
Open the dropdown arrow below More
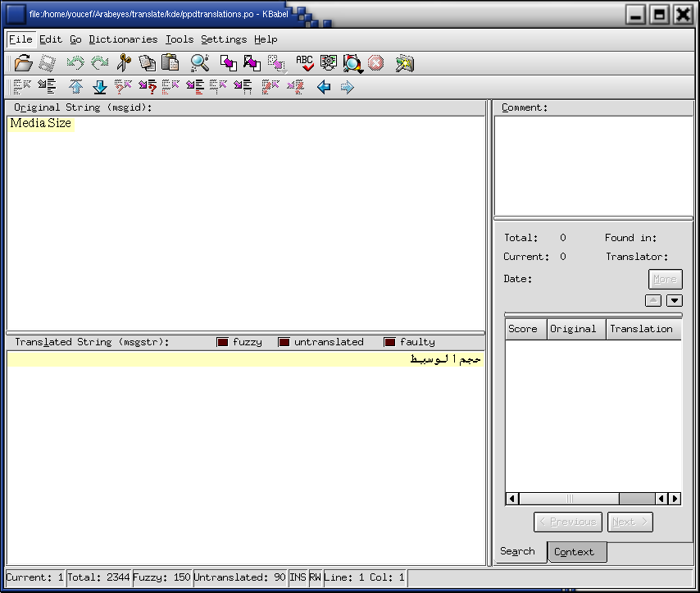click(x=674, y=300)
